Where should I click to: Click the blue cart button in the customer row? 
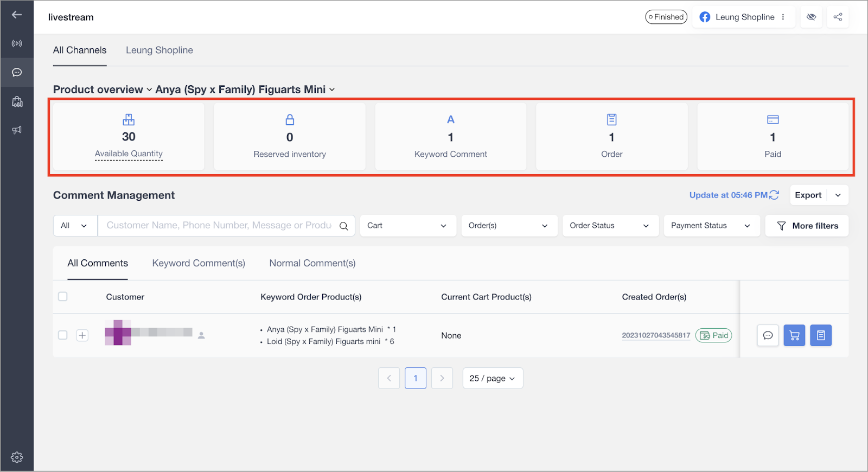(794, 335)
